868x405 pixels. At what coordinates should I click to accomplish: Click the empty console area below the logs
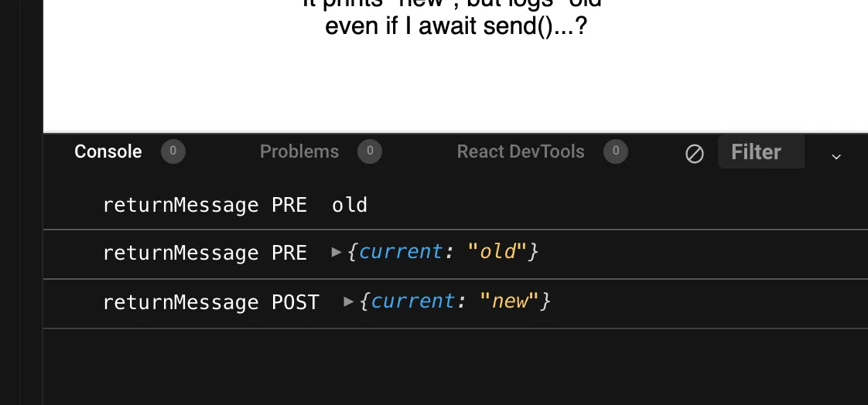456,367
